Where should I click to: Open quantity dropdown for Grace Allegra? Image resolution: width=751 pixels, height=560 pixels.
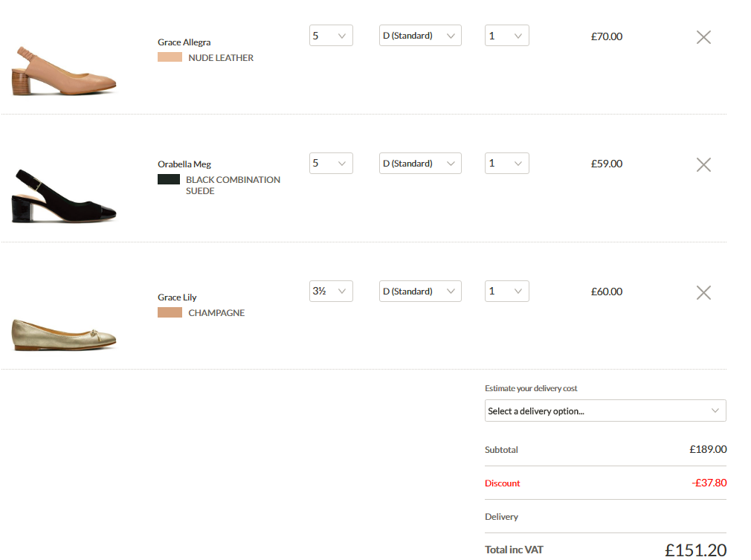506,36
